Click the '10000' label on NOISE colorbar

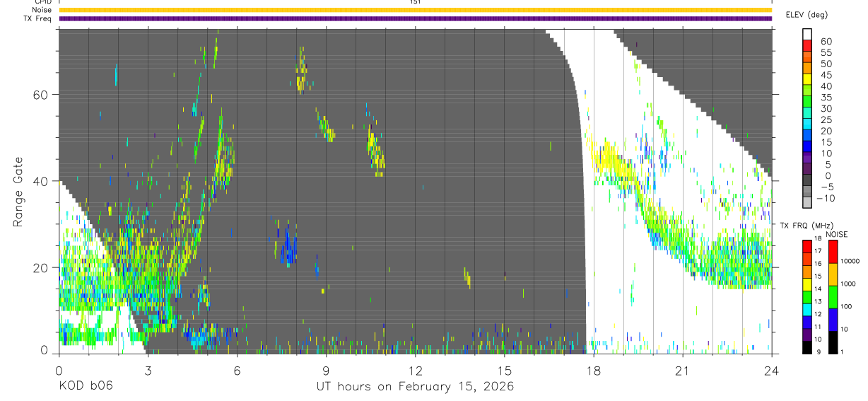(x=851, y=261)
